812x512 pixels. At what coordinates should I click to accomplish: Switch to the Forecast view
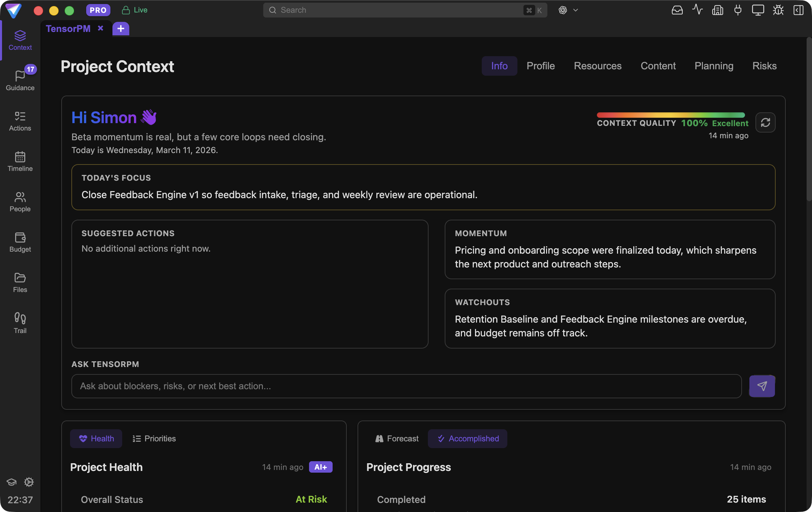(x=397, y=439)
